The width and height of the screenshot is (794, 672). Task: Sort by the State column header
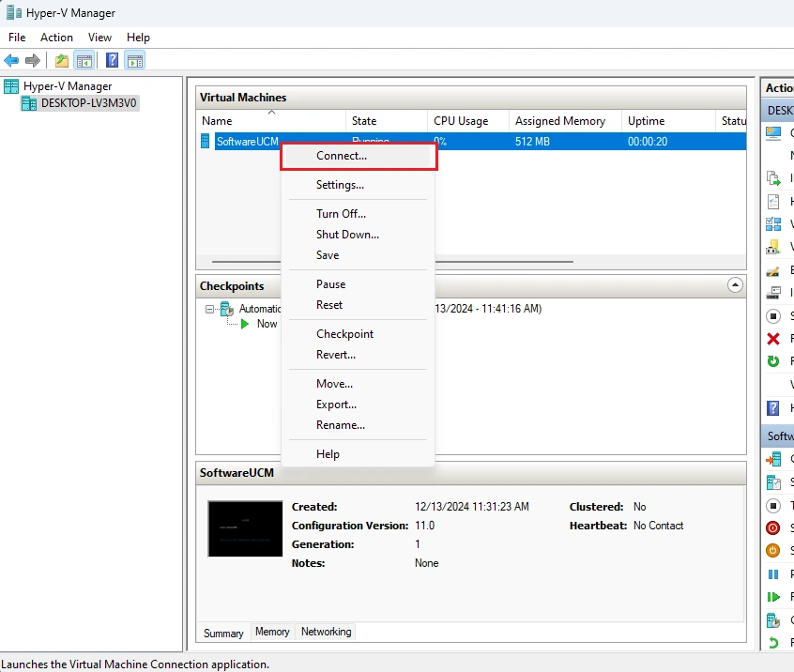387,121
